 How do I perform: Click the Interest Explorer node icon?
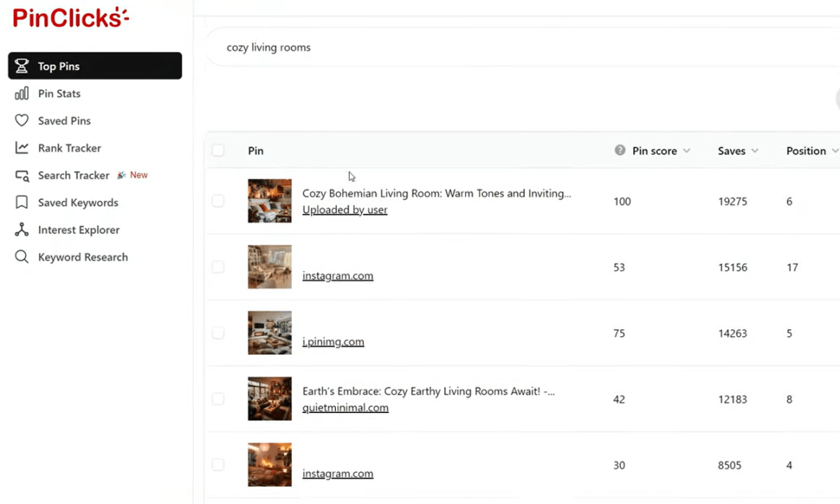tap(22, 230)
